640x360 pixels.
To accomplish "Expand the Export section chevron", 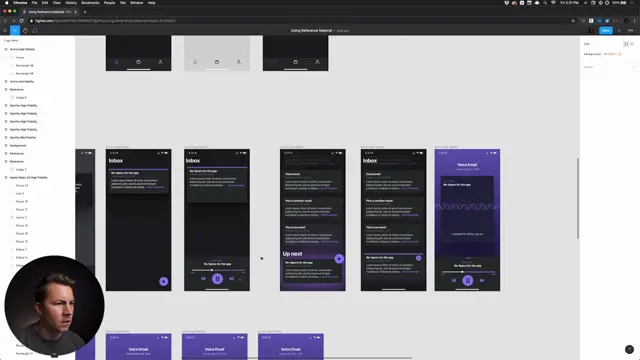I will pos(633,67).
